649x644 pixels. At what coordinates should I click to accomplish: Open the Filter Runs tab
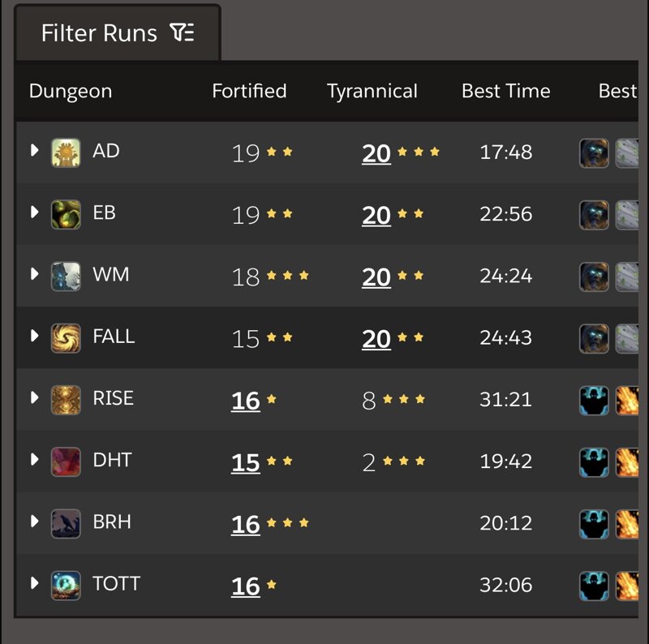118,33
